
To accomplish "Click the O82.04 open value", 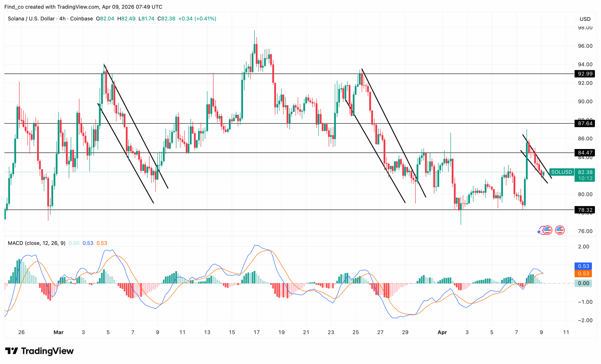I will [x=105, y=19].
